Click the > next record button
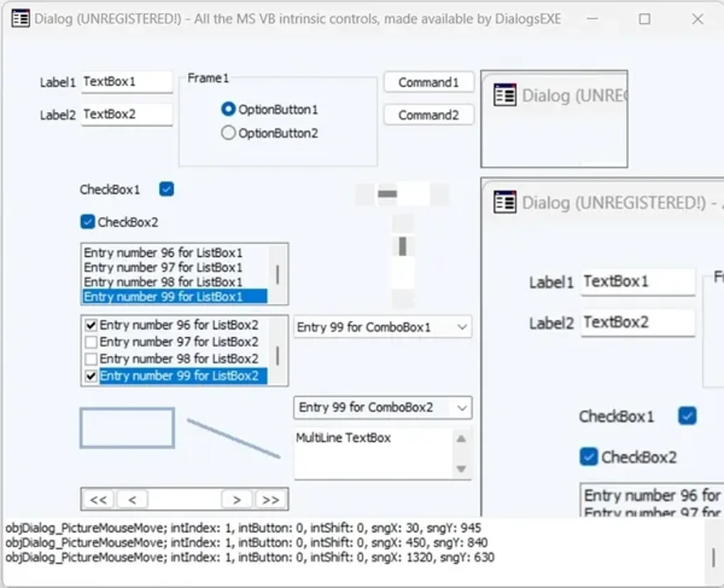This screenshot has height=588, width=724. coord(237,499)
